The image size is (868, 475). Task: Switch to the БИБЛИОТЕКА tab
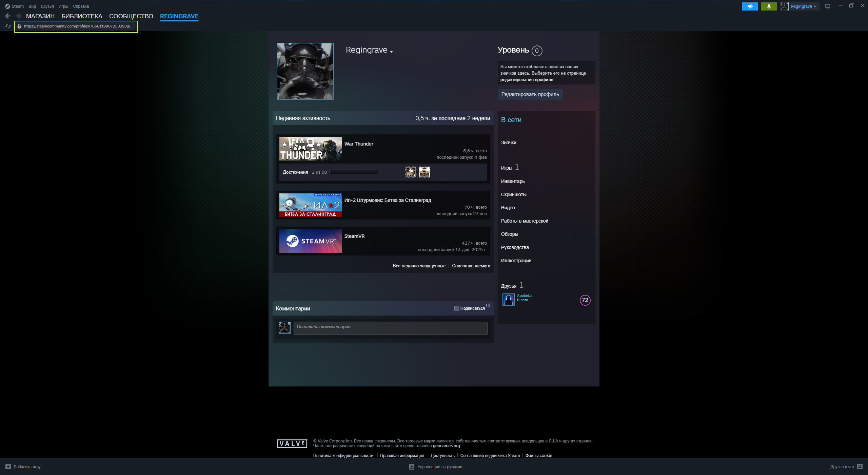[82, 16]
